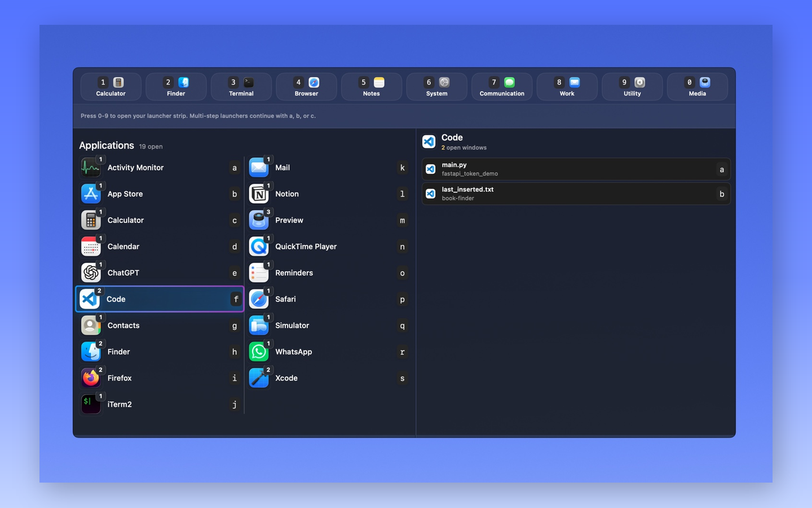
Task: Open the Calculator launcher slot 1
Action: pyautogui.click(x=111, y=87)
